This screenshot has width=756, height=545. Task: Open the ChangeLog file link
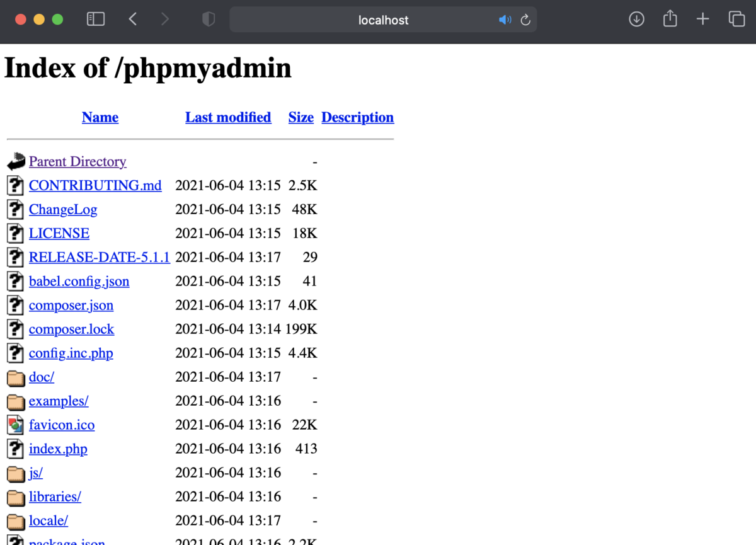(x=63, y=209)
